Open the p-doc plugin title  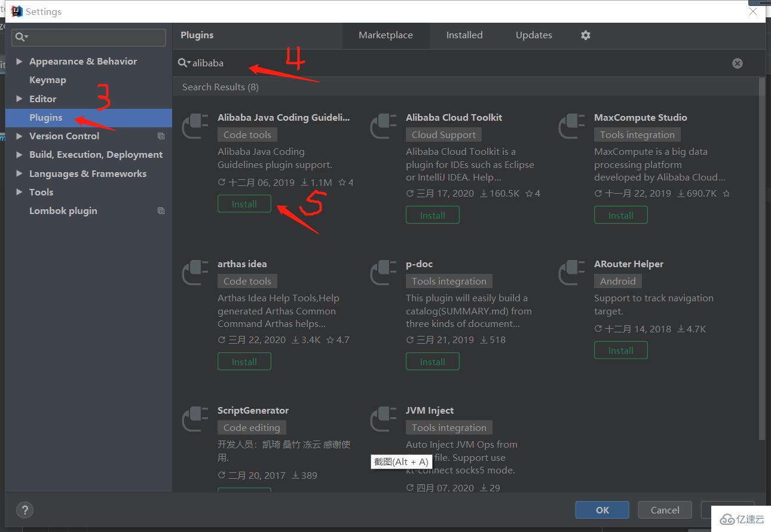419,264
